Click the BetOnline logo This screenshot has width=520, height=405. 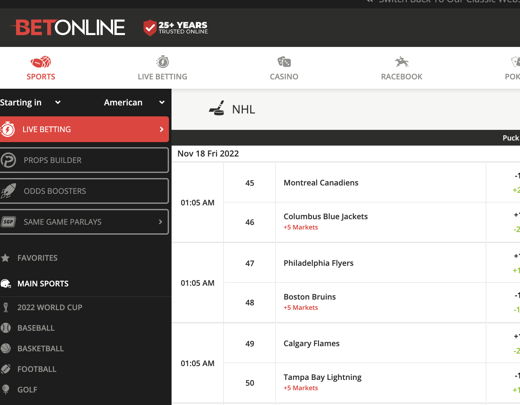(70, 27)
